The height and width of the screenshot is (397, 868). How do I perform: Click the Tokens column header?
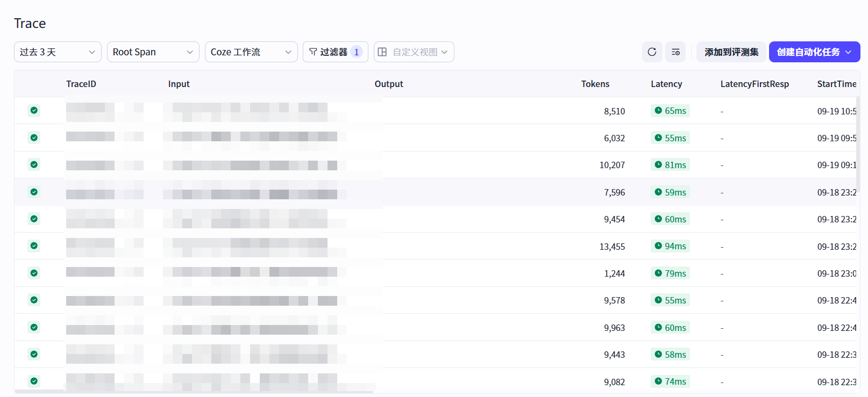[595, 84]
